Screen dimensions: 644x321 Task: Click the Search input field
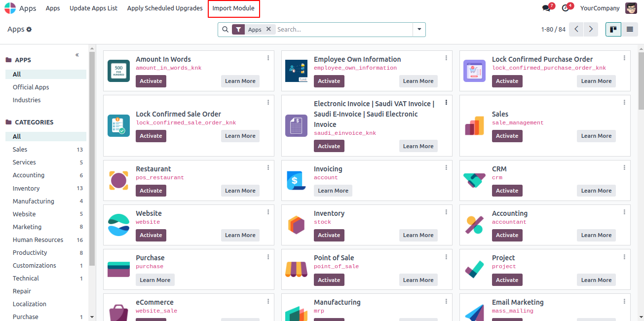343,30
